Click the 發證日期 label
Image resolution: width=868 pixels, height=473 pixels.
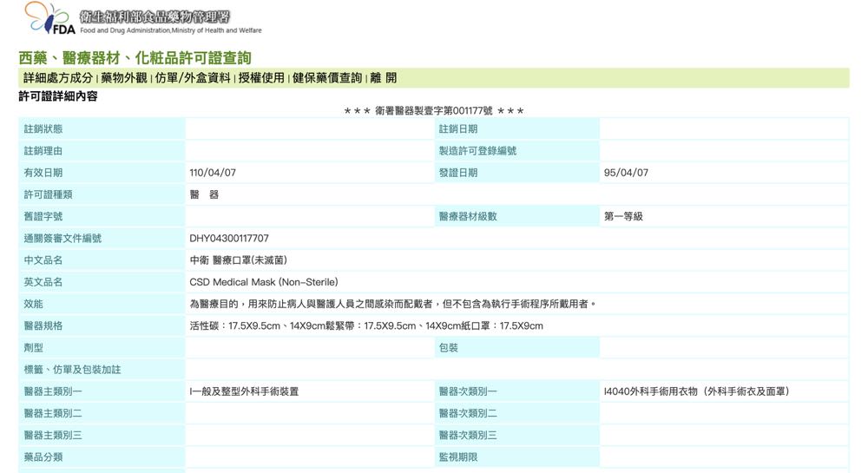457,173
